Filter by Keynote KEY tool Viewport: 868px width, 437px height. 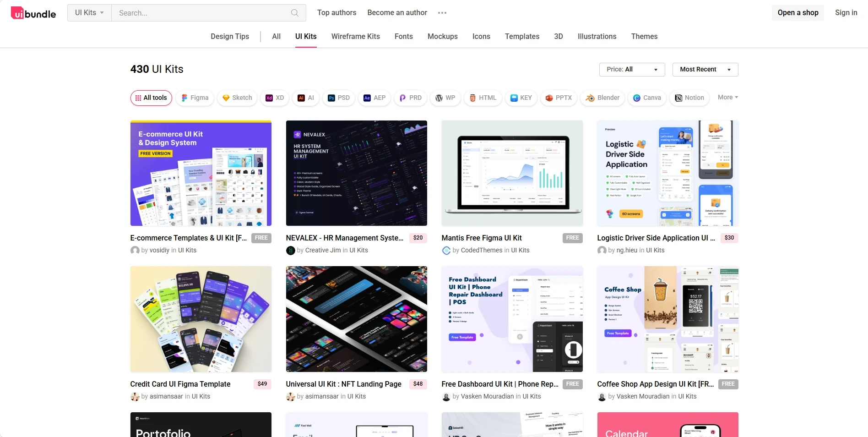[521, 98]
